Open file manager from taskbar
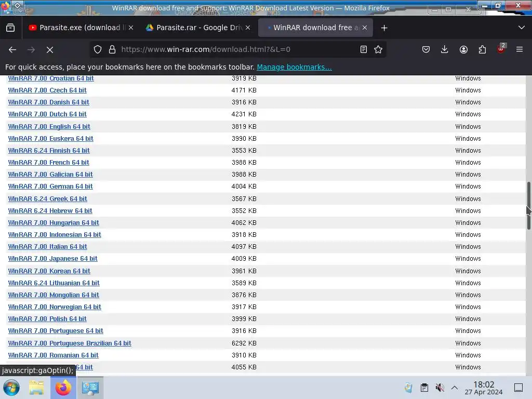 (x=36, y=388)
